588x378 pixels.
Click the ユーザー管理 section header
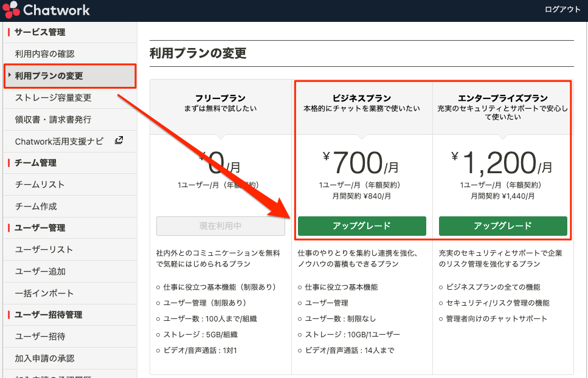click(40, 228)
